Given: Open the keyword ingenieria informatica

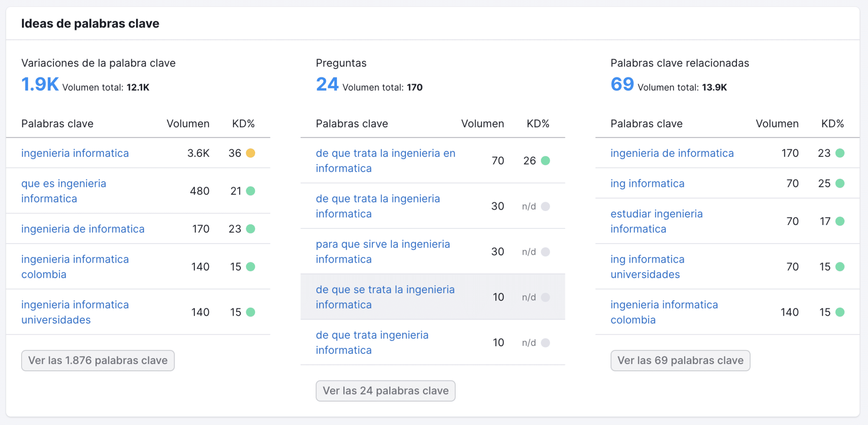Looking at the screenshot, I should click(75, 153).
